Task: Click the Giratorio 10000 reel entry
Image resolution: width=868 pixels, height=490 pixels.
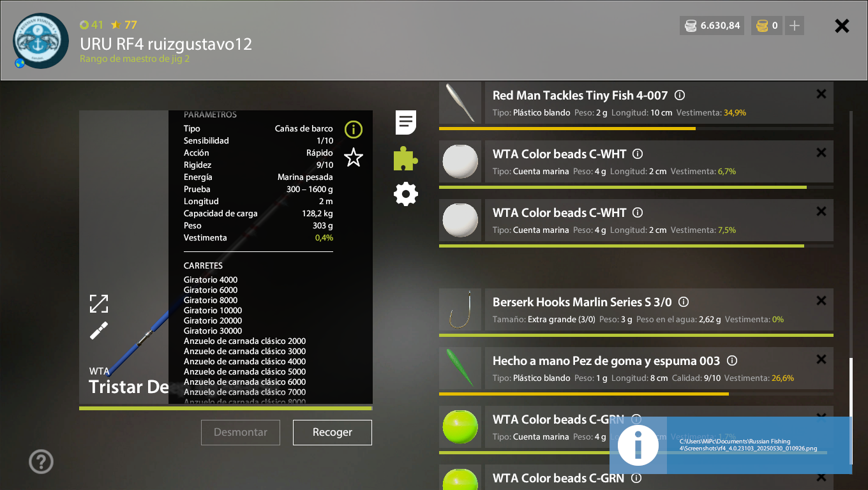Action: [x=213, y=310]
